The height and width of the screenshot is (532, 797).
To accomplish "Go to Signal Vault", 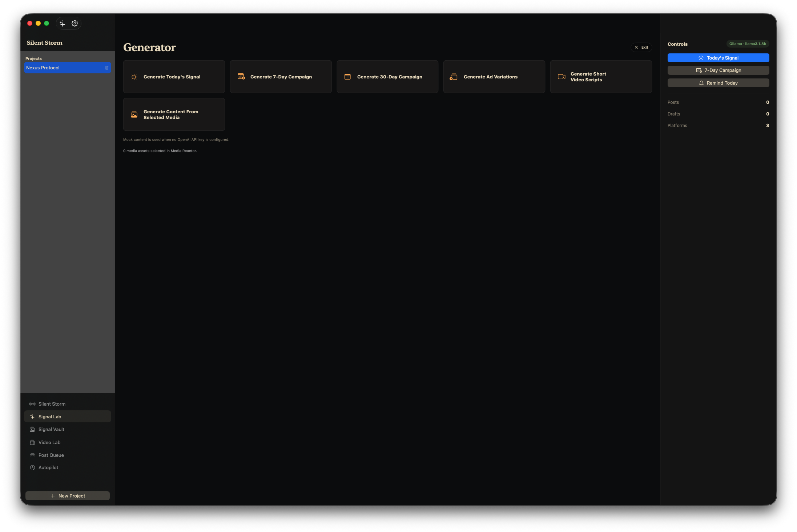I will (x=68, y=430).
